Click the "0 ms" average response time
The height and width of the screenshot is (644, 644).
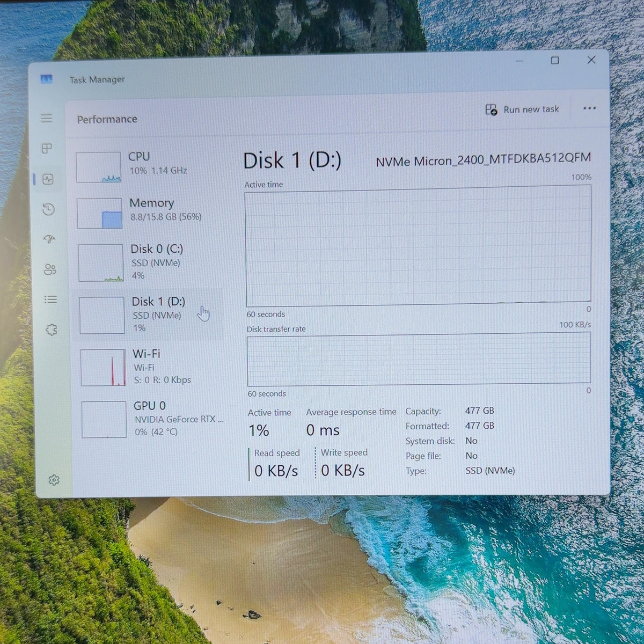pos(323,430)
